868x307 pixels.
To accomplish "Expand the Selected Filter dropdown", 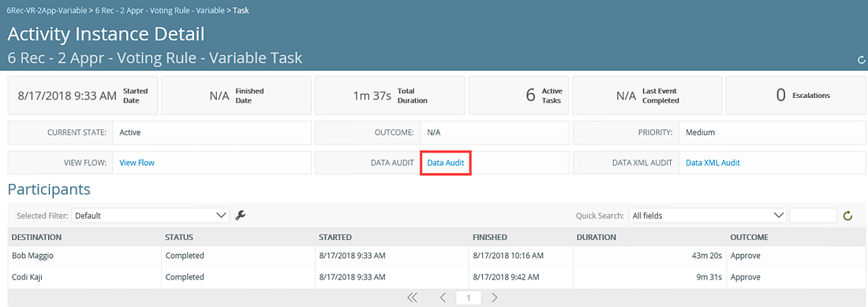I will [x=151, y=215].
